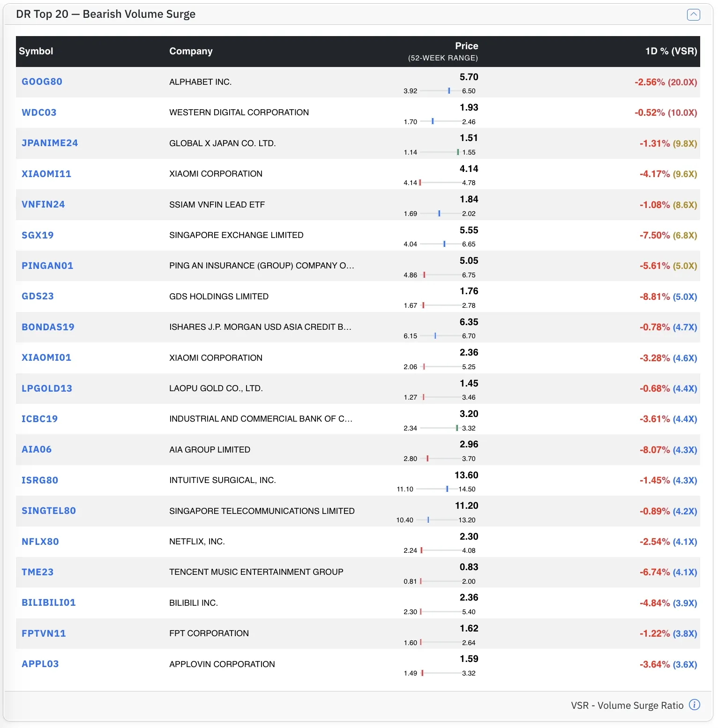Open the GOOG80 symbol link
This screenshot has height=728, width=718.
coord(42,82)
